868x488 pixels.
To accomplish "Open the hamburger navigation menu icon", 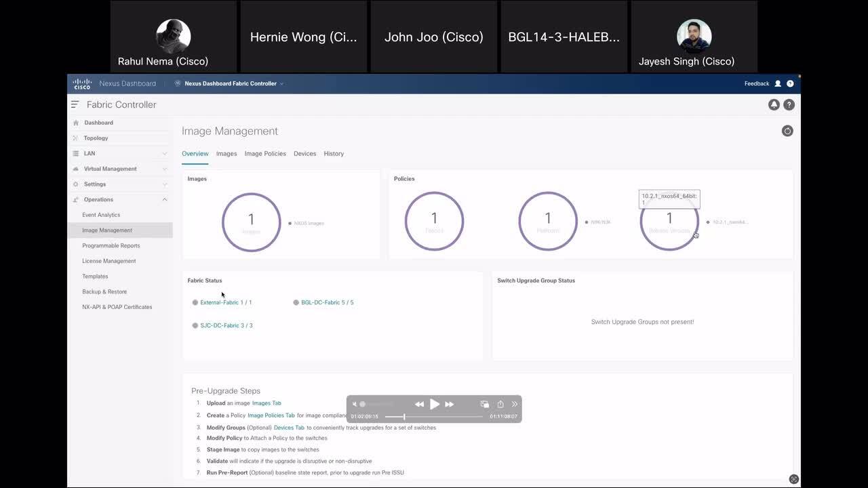I will tap(75, 104).
